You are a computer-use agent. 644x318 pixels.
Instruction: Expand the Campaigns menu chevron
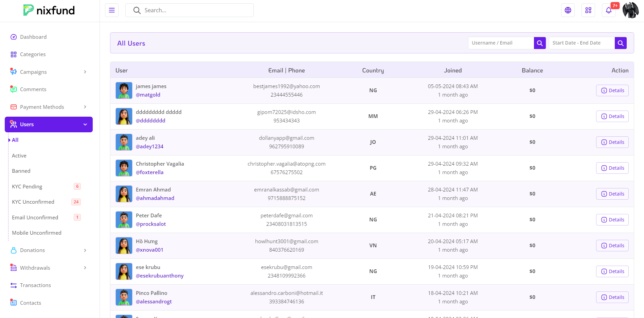[x=85, y=72]
